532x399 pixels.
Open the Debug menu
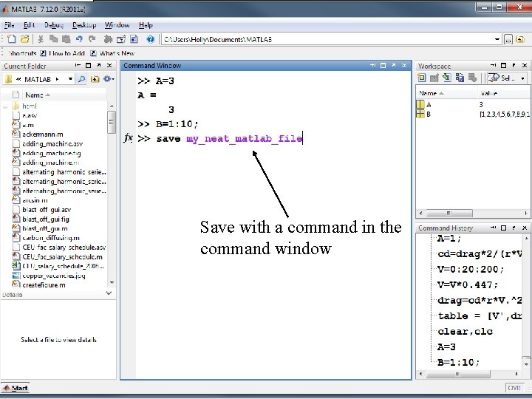[54, 25]
